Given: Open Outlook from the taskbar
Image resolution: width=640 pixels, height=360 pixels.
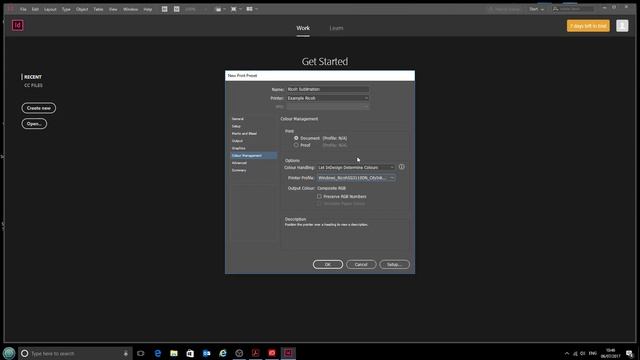Looking at the screenshot, I should [207, 353].
